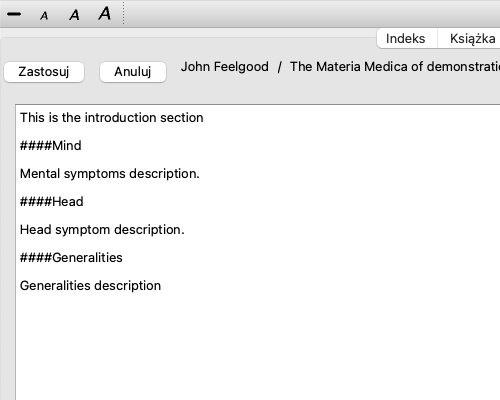Place cursor in the introduction section line

click(x=112, y=118)
